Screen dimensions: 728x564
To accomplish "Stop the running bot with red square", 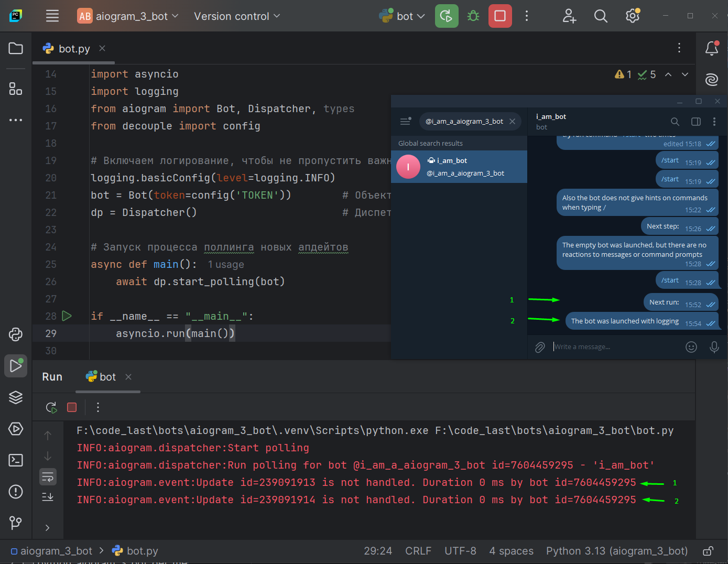I will click(x=500, y=16).
